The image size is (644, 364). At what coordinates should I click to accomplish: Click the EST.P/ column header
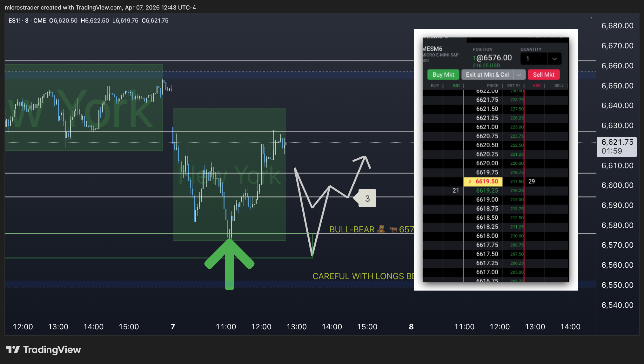click(x=513, y=86)
